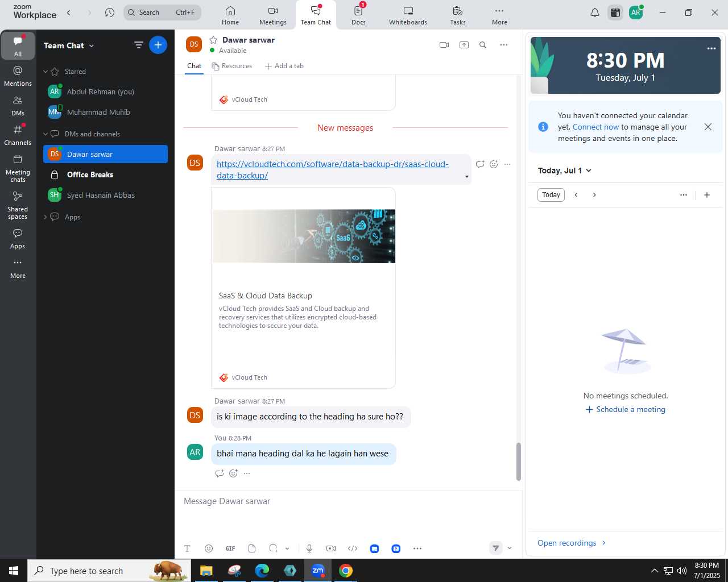Open the All chats sidebar icon

point(18,45)
